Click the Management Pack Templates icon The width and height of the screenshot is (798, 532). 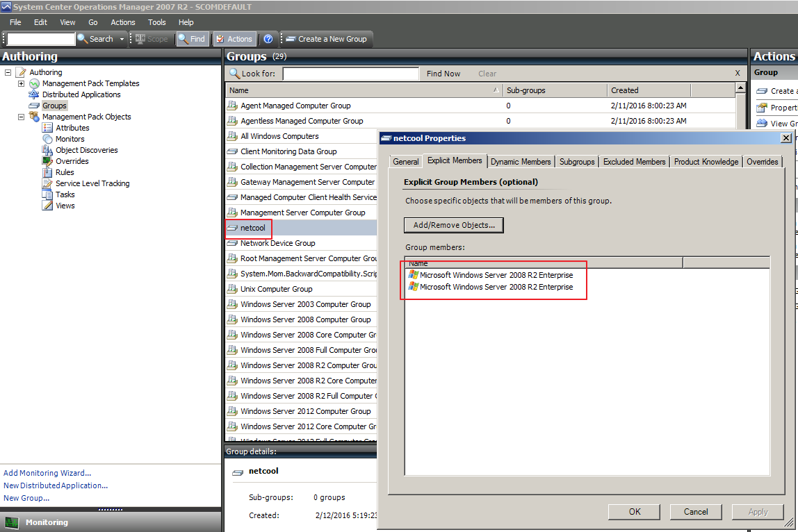34,83
